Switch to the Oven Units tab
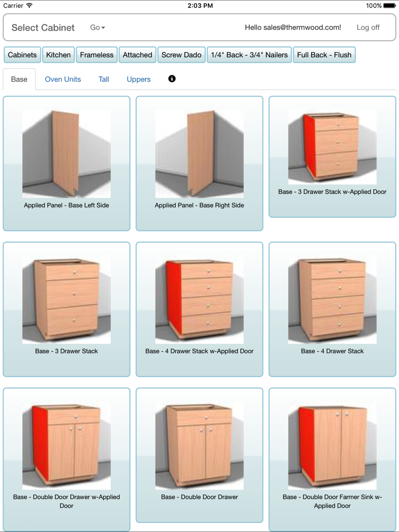 point(63,79)
